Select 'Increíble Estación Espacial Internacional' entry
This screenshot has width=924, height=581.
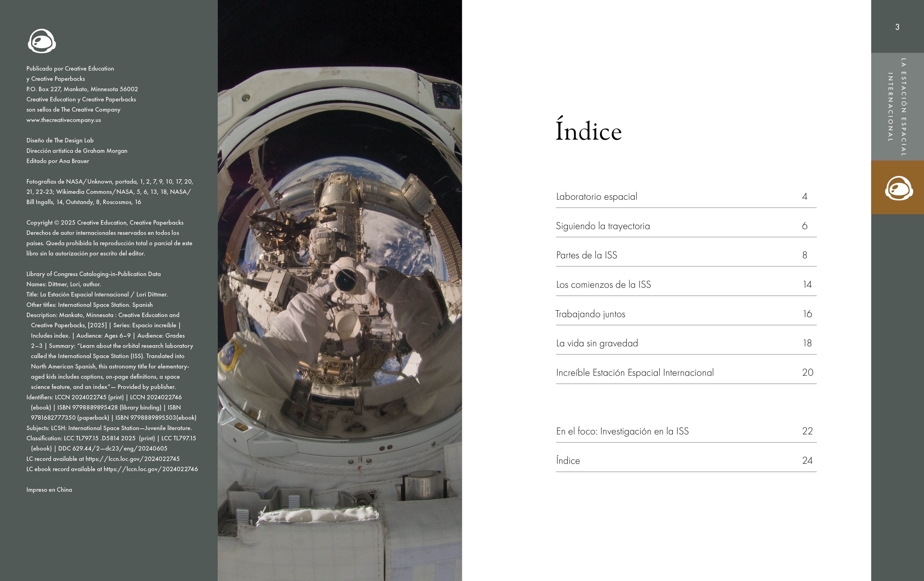(x=686, y=373)
